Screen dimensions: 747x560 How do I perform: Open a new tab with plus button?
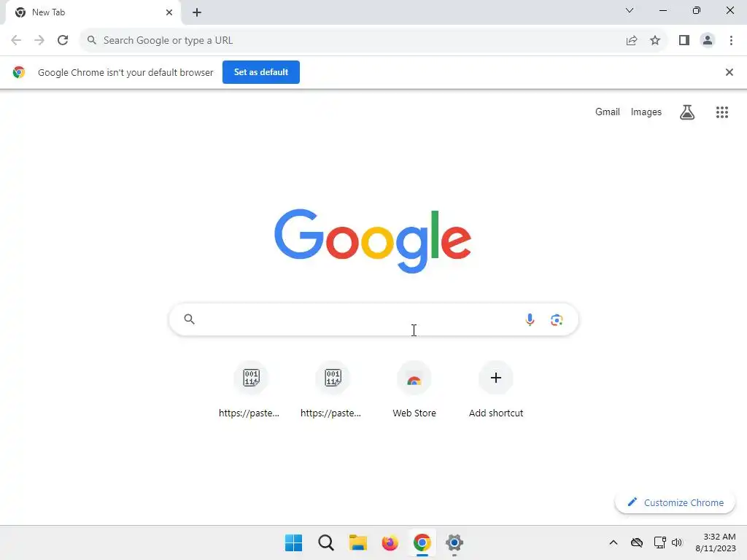[197, 12]
